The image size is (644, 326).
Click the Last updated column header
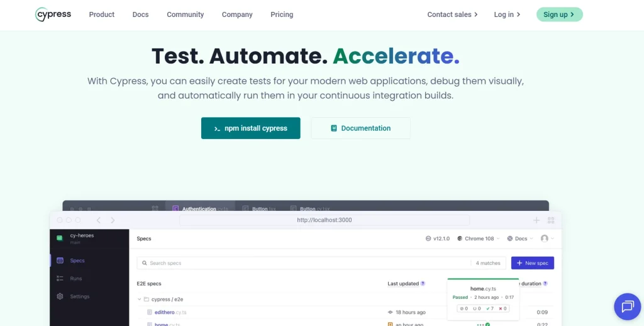point(403,284)
